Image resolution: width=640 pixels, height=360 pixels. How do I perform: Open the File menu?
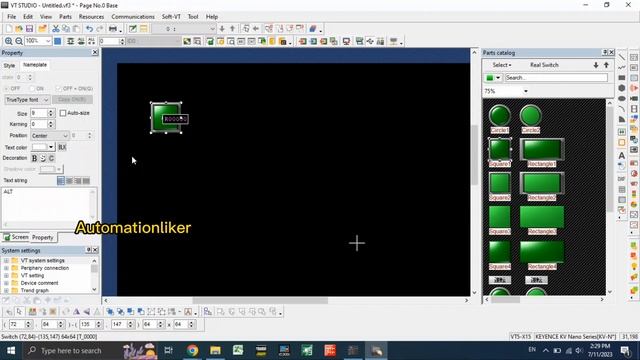(11, 17)
